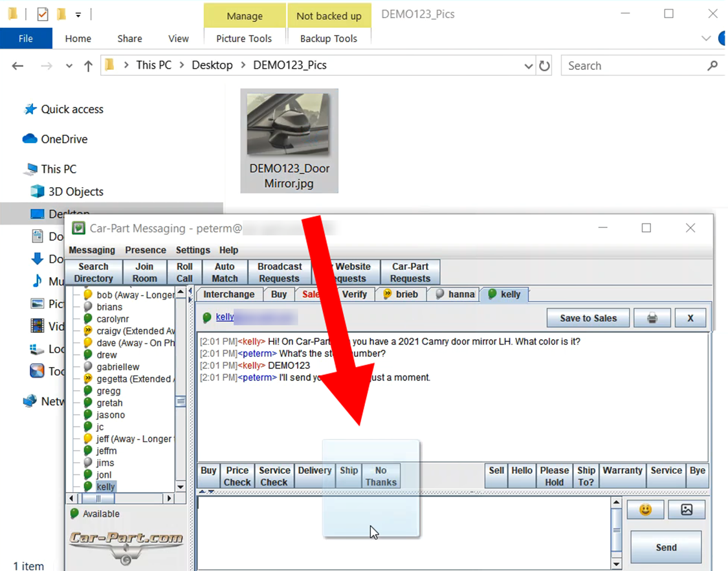Click the X button to close kelly chat
728x571 pixels.
[690, 319]
